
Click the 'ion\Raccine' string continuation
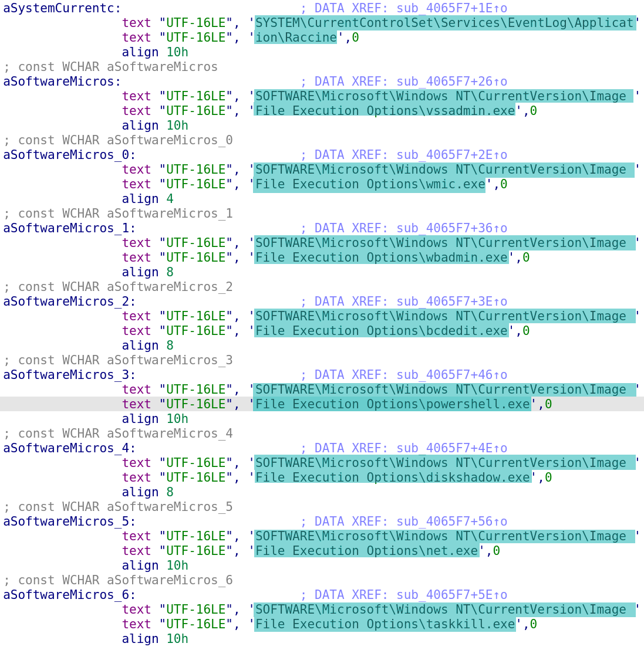296,38
